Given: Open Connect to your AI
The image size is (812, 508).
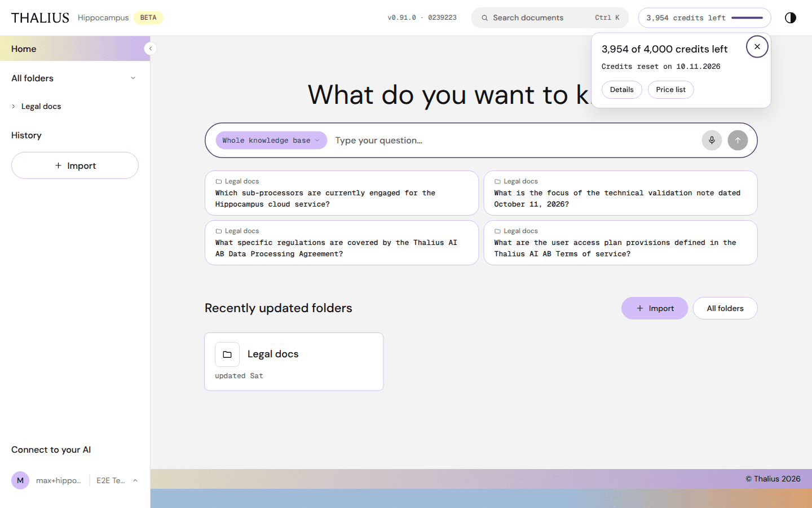Looking at the screenshot, I should point(51,450).
